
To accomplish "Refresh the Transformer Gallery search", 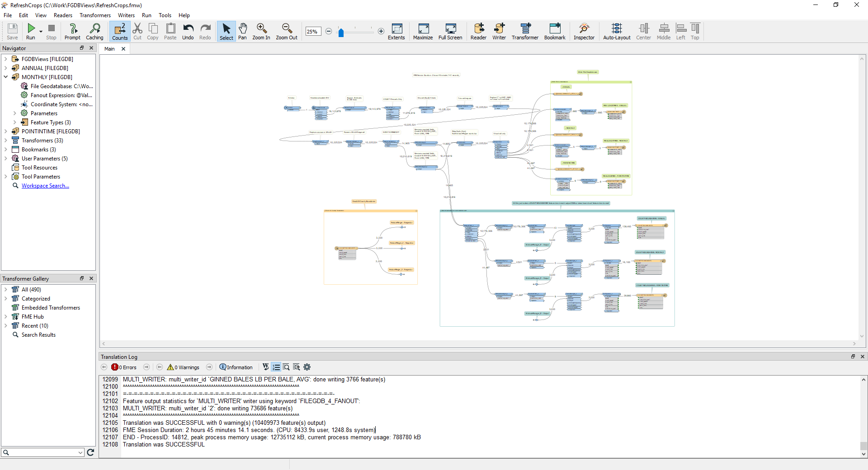I will click(x=90, y=452).
